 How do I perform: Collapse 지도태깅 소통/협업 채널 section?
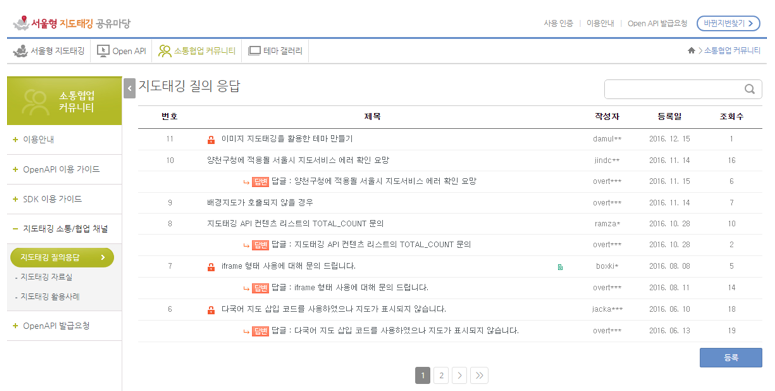point(60,228)
